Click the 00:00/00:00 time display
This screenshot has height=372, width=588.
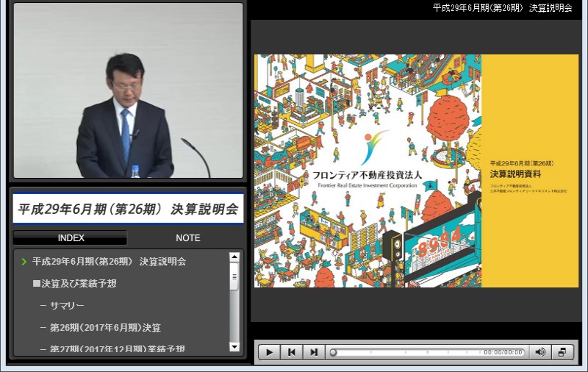(x=503, y=352)
